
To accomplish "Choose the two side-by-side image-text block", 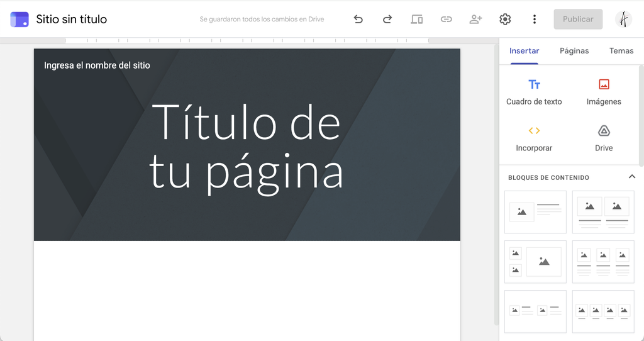I will [x=535, y=311].
